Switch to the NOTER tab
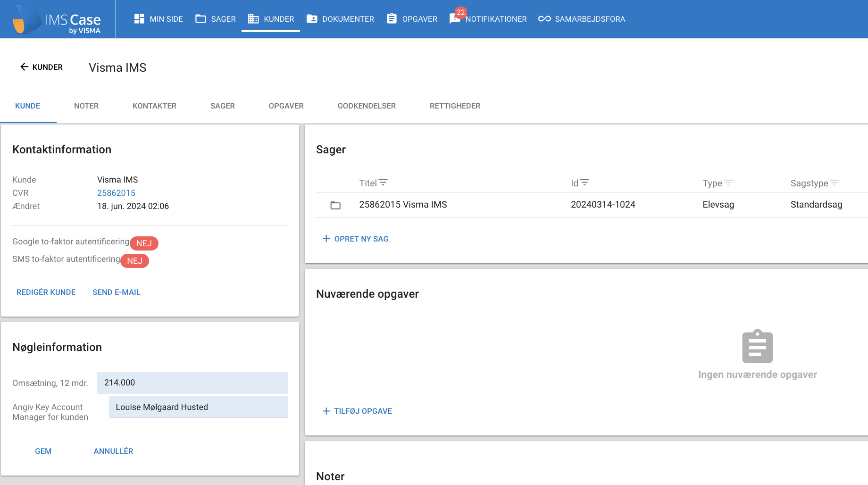868x485 pixels. click(86, 106)
